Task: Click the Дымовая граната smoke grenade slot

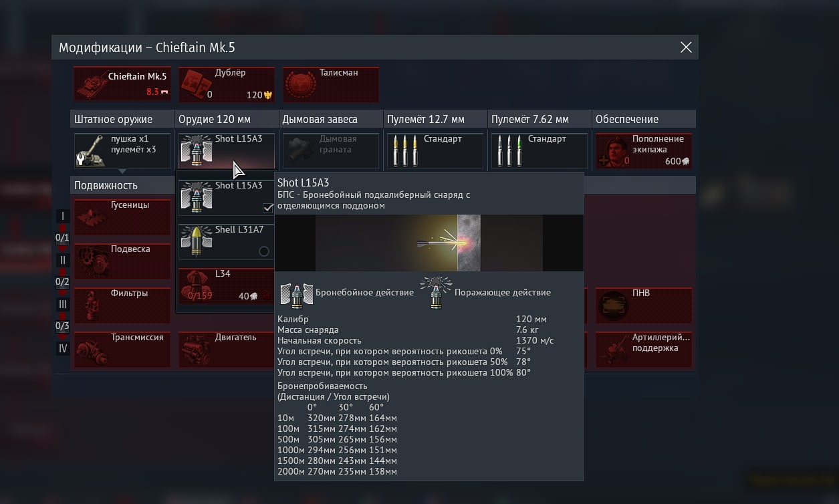Action: click(x=331, y=150)
